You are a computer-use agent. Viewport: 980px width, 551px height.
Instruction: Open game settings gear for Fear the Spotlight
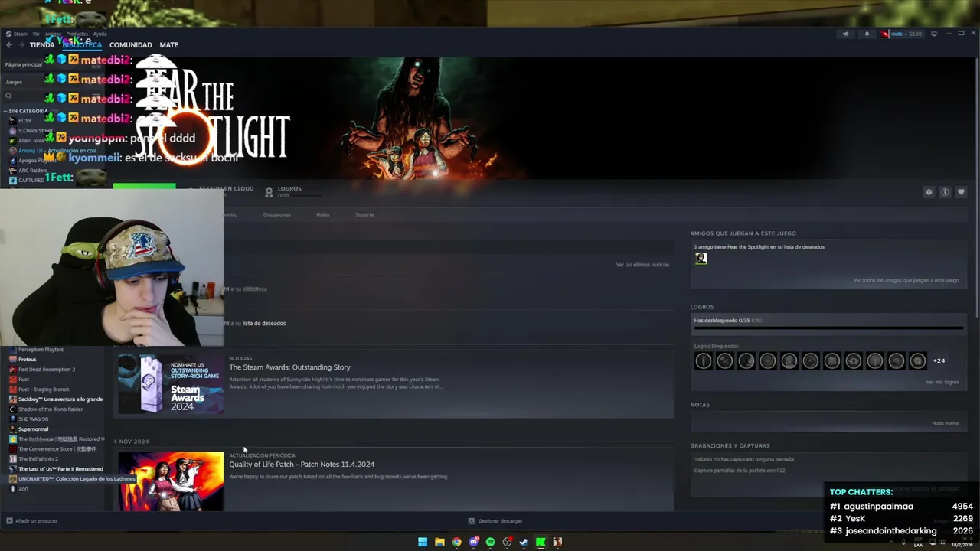point(929,192)
